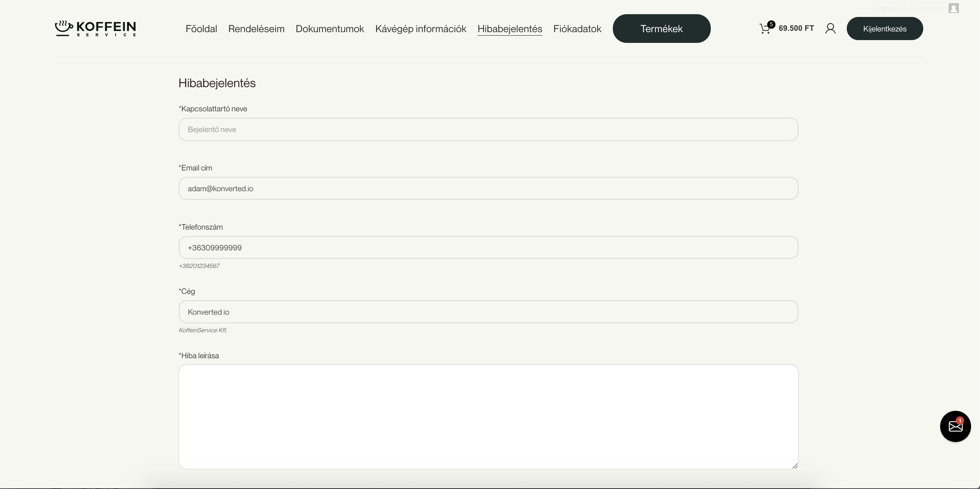Click into the Email cím field
Viewport: 980px width, 489px height.
488,188
